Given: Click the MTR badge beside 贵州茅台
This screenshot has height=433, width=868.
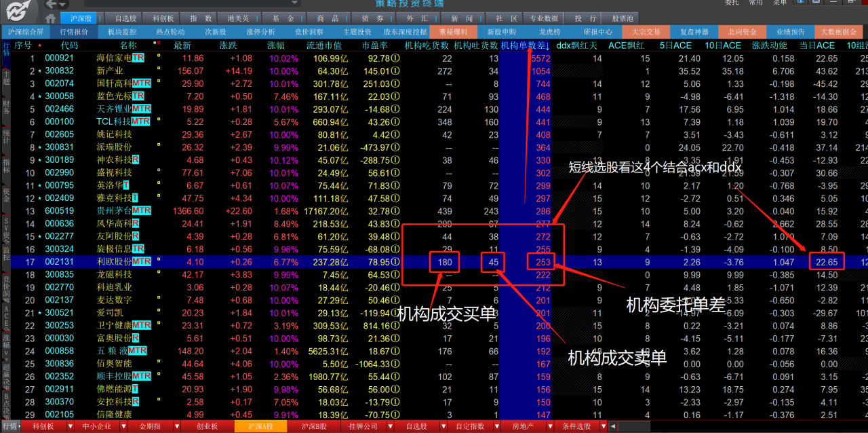Looking at the screenshot, I should (x=141, y=211).
